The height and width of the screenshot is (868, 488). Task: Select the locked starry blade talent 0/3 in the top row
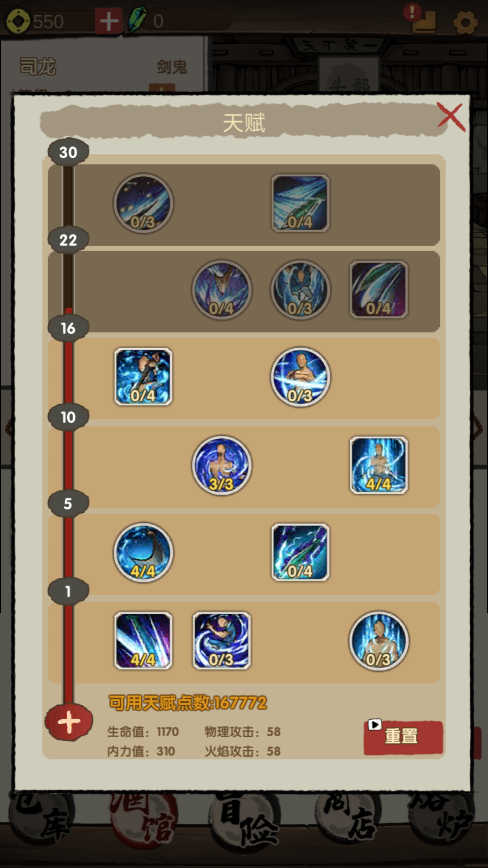(x=143, y=203)
